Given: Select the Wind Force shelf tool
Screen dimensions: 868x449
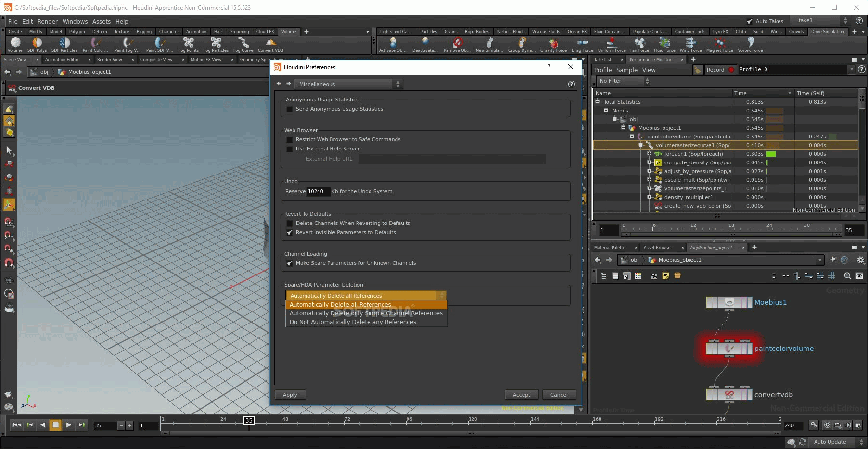Looking at the screenshot, I should coord(691,45).
